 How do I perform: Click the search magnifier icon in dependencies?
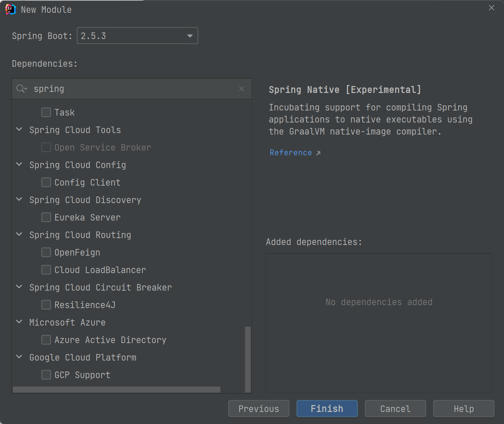tap(21, 89)
